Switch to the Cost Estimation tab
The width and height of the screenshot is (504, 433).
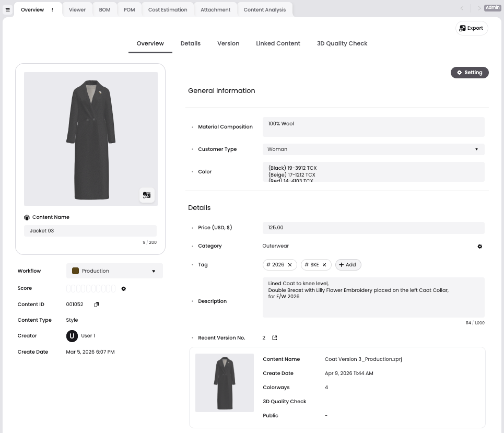coord(168,9)
